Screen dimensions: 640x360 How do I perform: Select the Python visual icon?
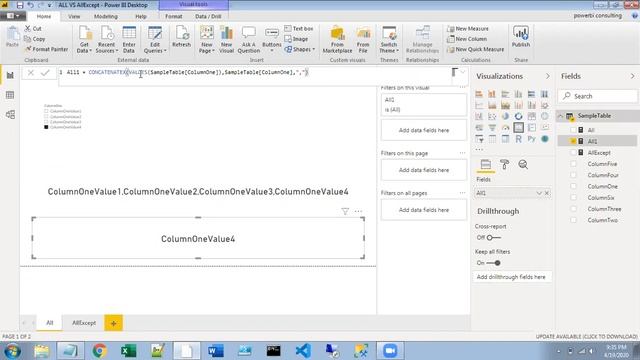coord(531,139)
